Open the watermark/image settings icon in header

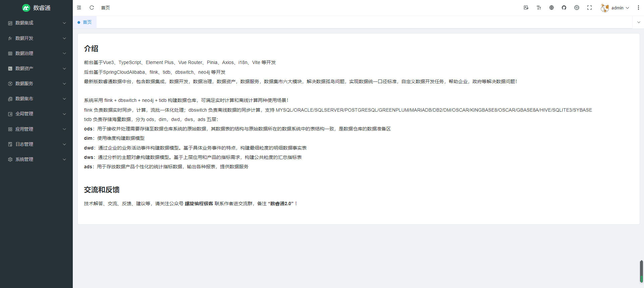tap(526, 8)
